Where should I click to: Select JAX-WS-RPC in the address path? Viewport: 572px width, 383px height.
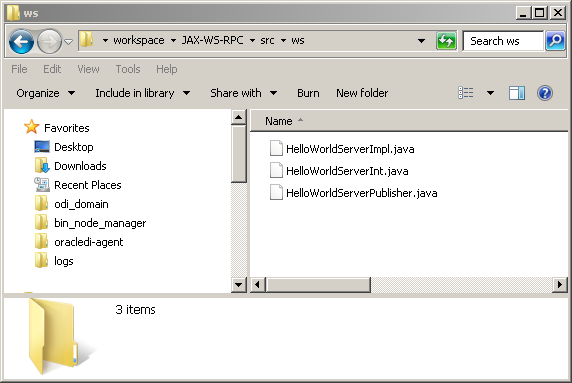tap(212, 40)
